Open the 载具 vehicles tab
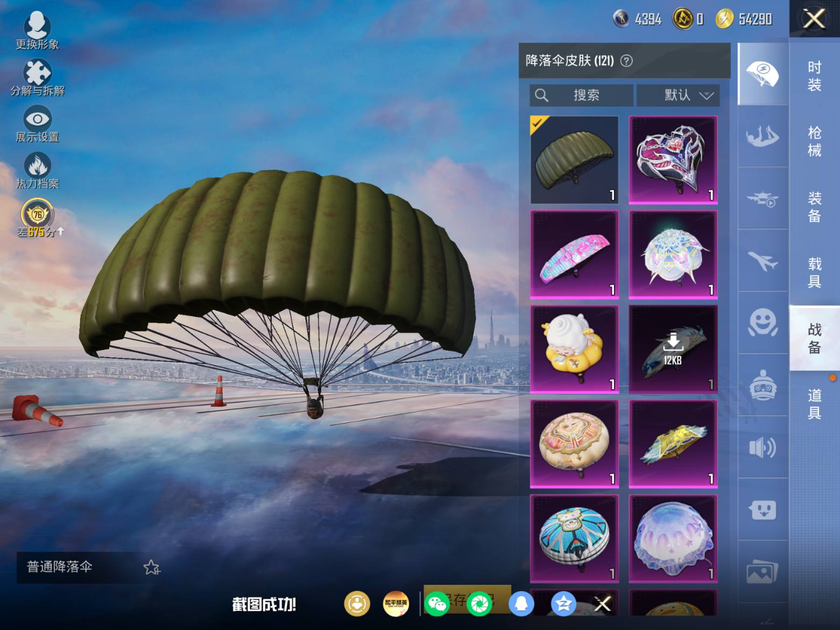The height and width of the screenshot is (630, 840). [x=814, y=272]
